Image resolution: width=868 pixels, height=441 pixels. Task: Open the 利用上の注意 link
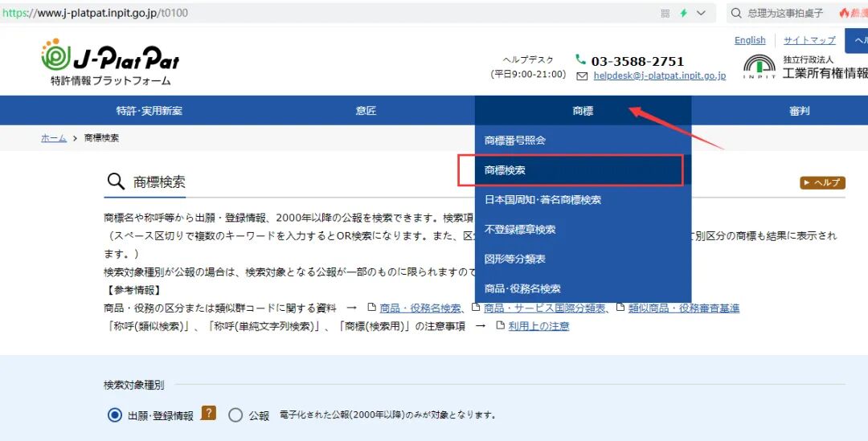pos(538,326)
